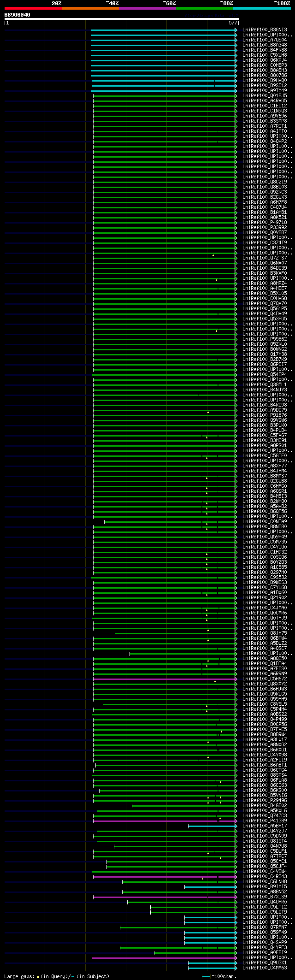
Task: Click the magenta alignment bar for UniRef100_C5H672
Action: [165, 679]
